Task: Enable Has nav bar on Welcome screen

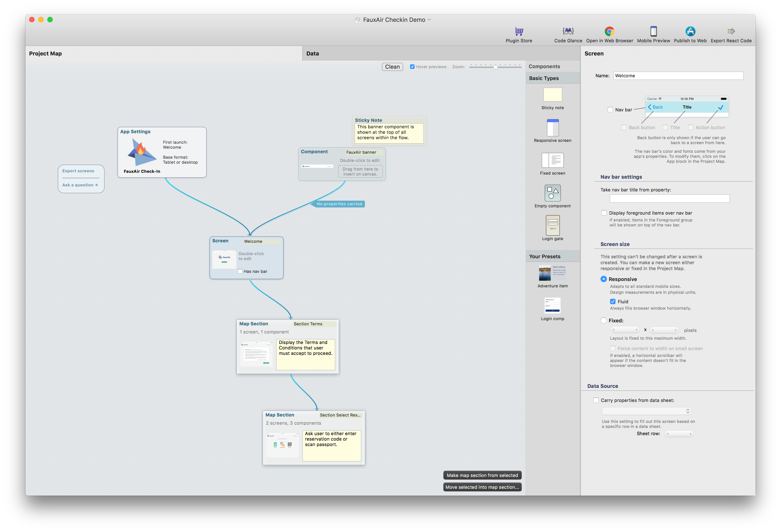Action: [240, 271]
